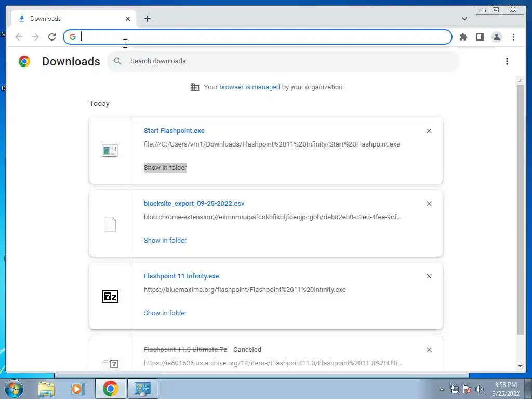Viewport: 532px width, 399px height.
Task: Close the Downloads tab
Action: click(x=128, y=19)
